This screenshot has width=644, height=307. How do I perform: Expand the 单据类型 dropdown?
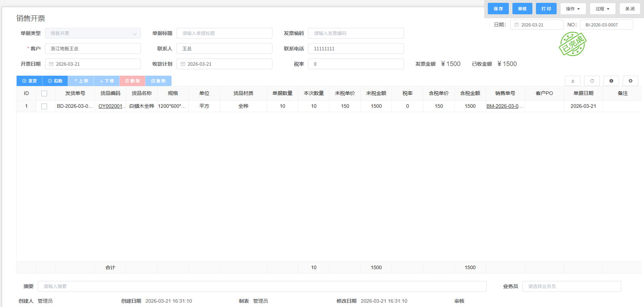[93, 34]
